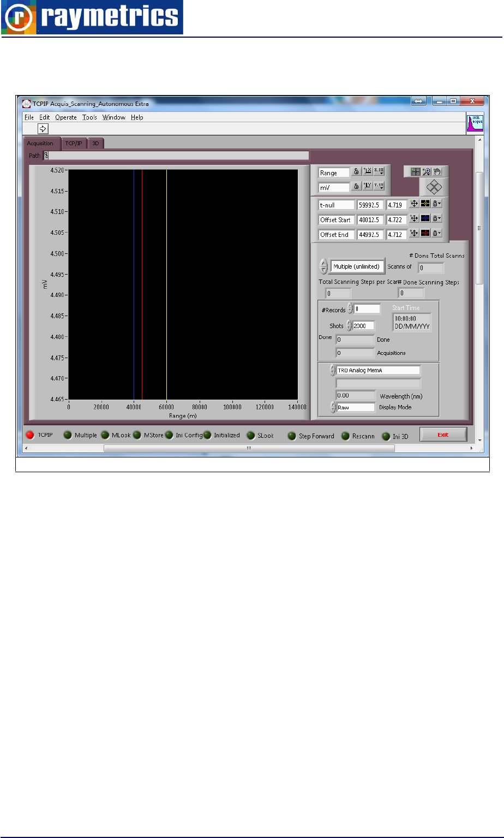Click the horizontal scrollbar thumb
This screenshot has width=504, height=838.
[x=249, y=448]
